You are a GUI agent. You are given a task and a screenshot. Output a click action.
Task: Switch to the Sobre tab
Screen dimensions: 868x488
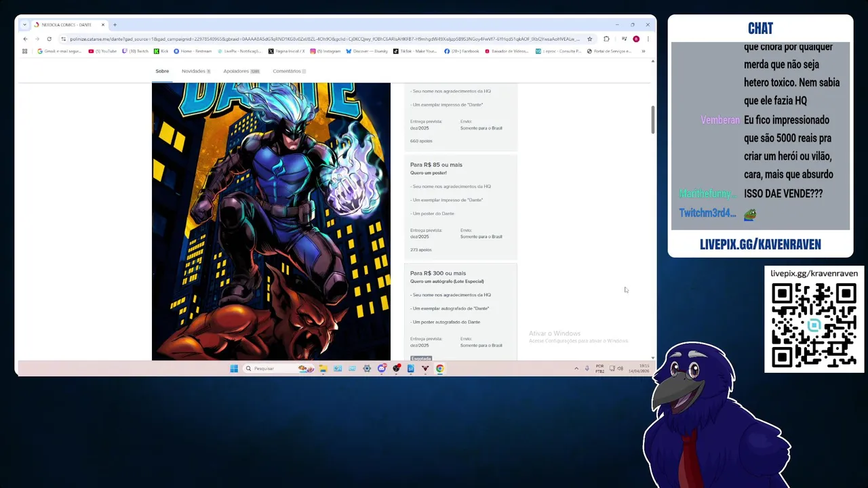coord(162,71)
